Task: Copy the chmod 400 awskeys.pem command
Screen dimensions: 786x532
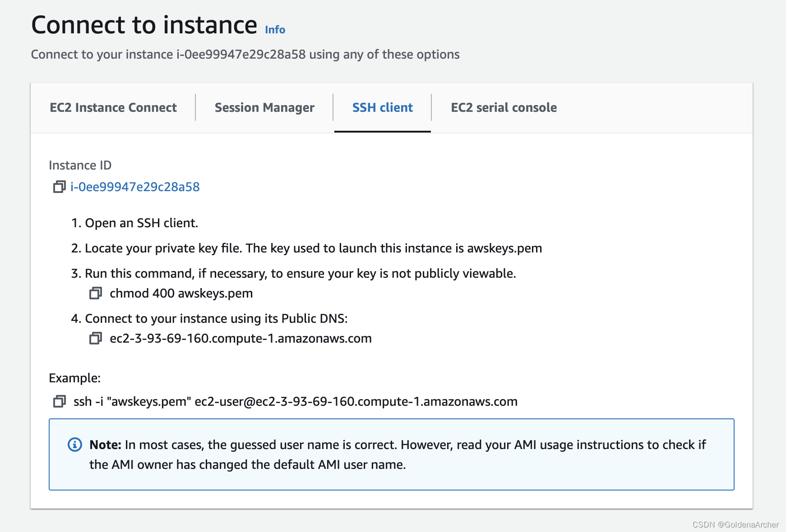Action: pyautogui.click(x=96, y=293)
